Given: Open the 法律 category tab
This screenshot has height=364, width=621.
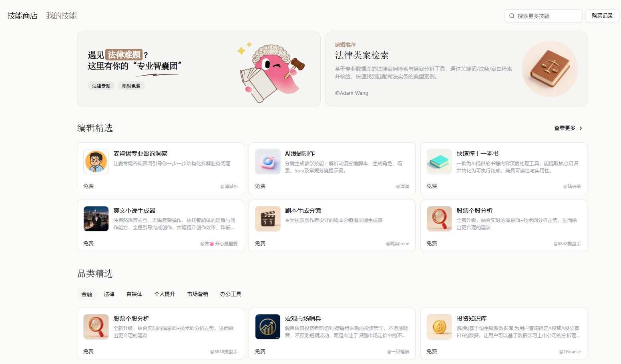Looking at the screenshot, I should (109, 294).
